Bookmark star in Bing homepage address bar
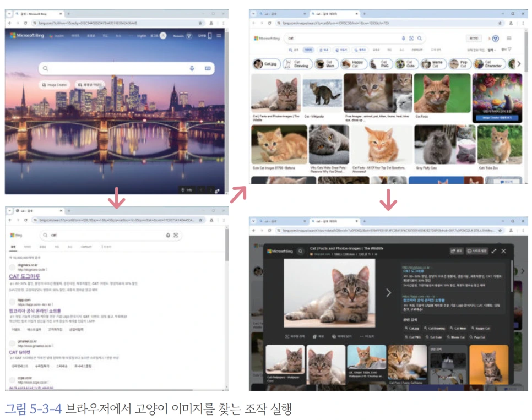 [200, 23]
